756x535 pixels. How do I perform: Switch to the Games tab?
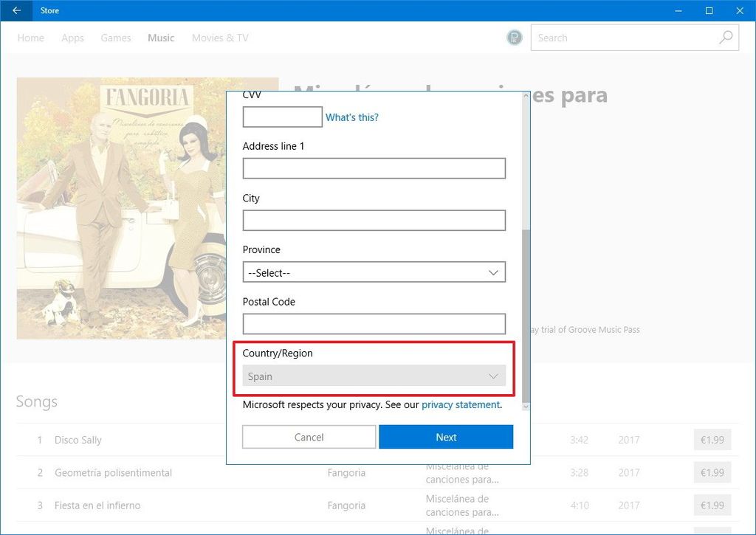[x=115, y=38]
